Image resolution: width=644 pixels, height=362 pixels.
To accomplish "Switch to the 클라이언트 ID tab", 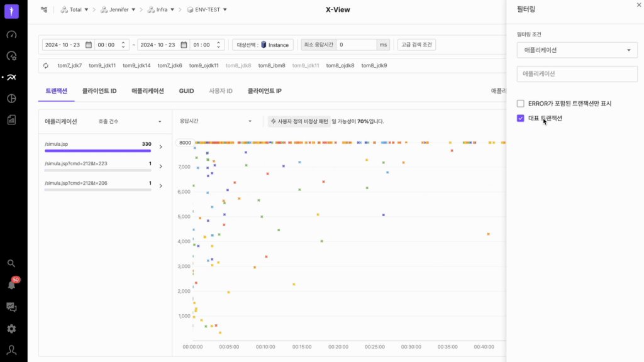I will coord(99,91).
